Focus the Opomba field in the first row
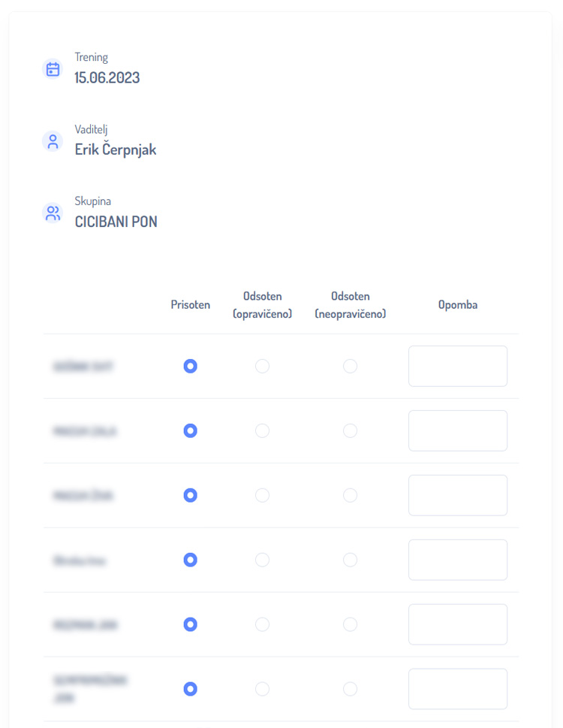563x728 pixels. point(458,366)
